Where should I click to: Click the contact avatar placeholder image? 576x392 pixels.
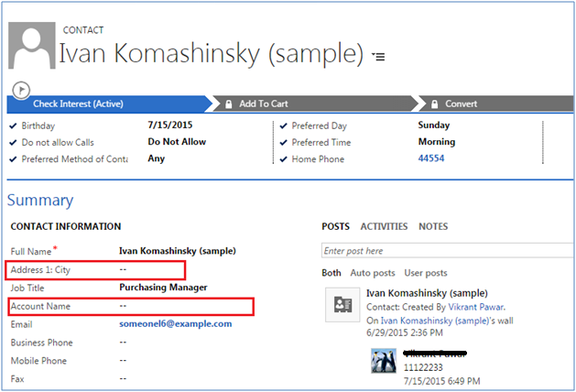click(32, 46)
